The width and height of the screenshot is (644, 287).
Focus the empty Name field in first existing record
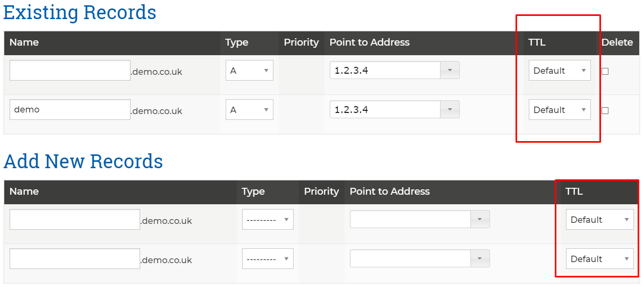pyautogui.click(x=70, y=71)
